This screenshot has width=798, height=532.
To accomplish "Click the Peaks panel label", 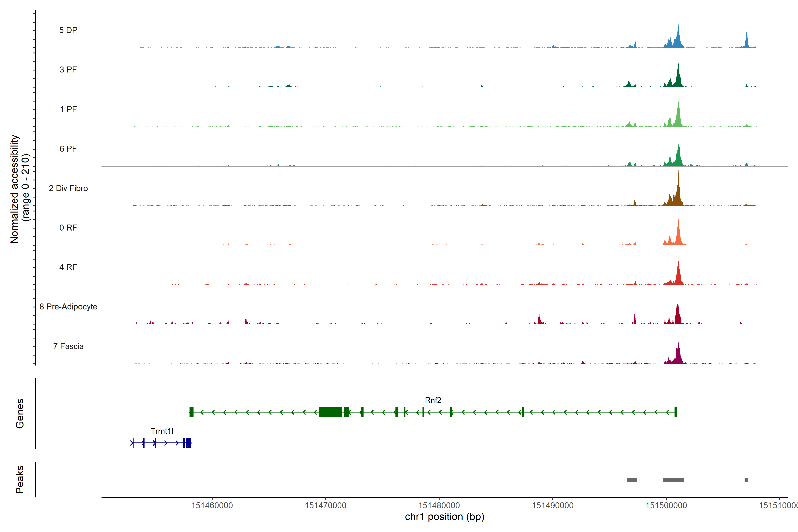I will 20,479.
